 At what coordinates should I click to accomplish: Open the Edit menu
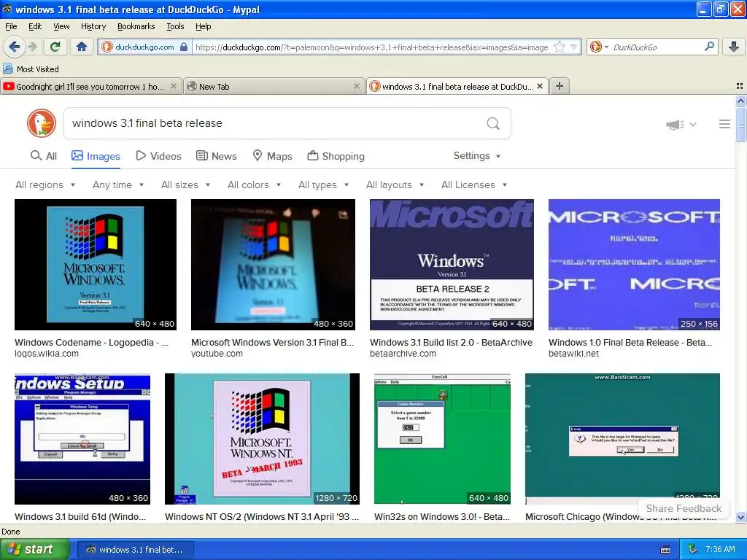[35, 26]
